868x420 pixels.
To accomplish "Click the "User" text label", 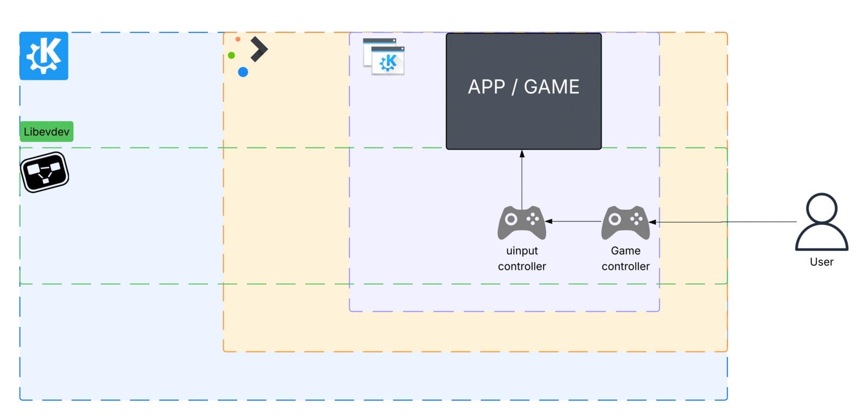I will 821,262.
